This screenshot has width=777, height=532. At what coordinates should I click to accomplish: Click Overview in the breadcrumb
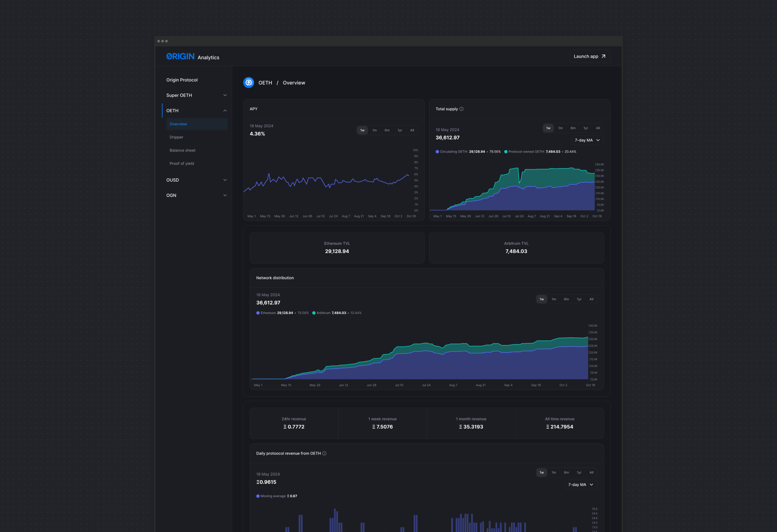294,83
